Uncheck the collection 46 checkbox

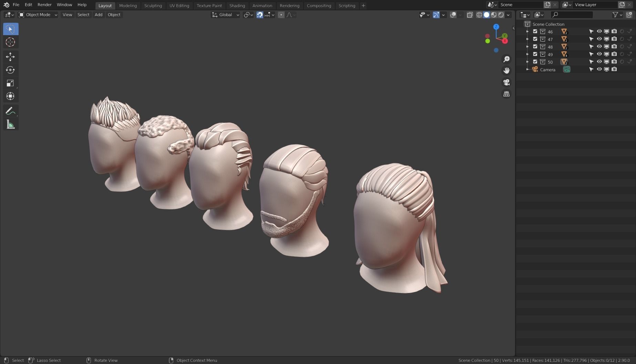535,31
